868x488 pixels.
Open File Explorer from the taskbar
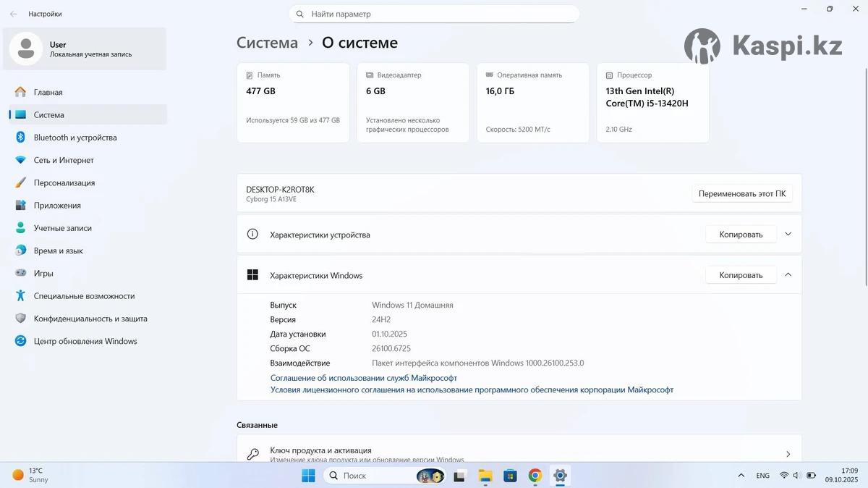point(485,476)
